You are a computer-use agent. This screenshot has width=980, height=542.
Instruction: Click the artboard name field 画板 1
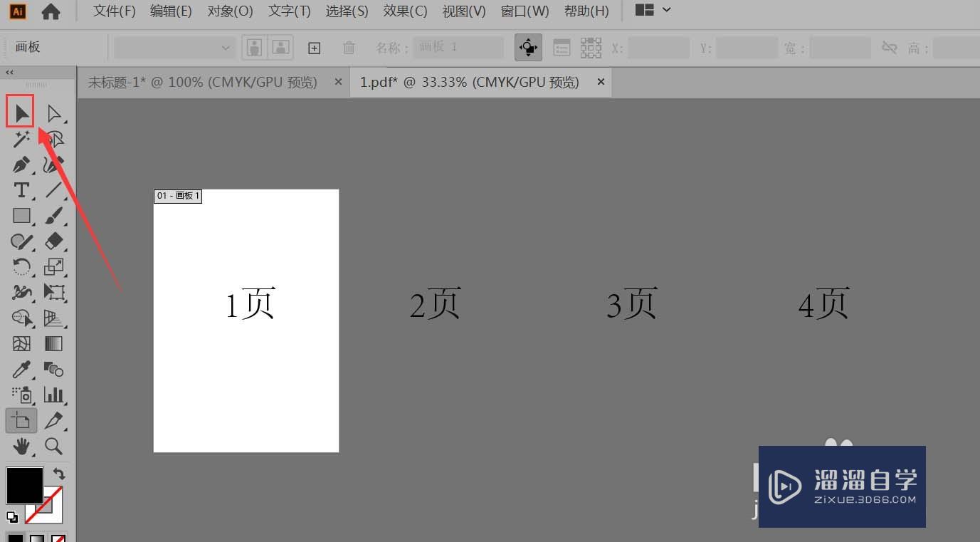[458, 48]
